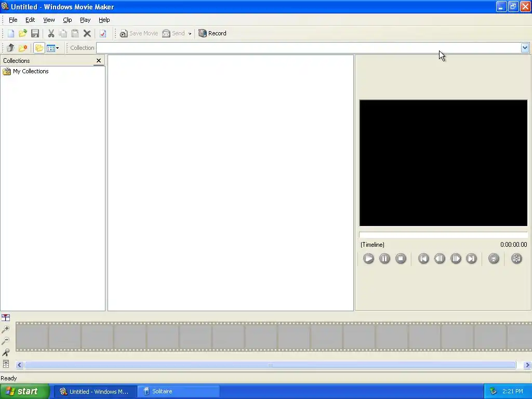Click the taskbar clock showing 2:21 PM

point(513,391)
